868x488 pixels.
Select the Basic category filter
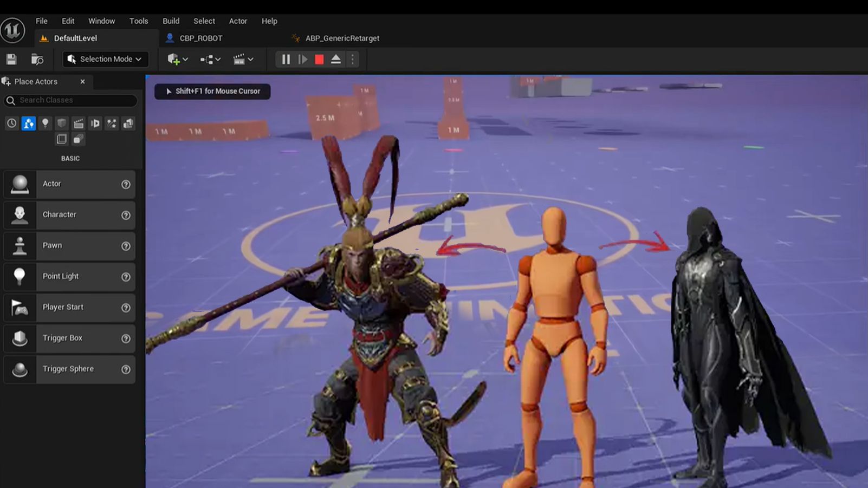[29, 123]
